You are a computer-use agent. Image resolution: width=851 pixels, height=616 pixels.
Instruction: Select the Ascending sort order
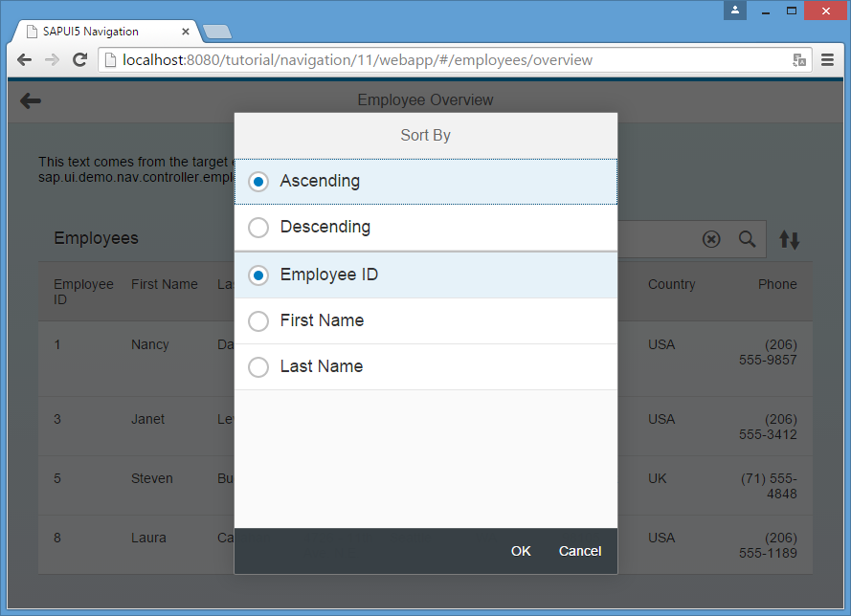258,182
